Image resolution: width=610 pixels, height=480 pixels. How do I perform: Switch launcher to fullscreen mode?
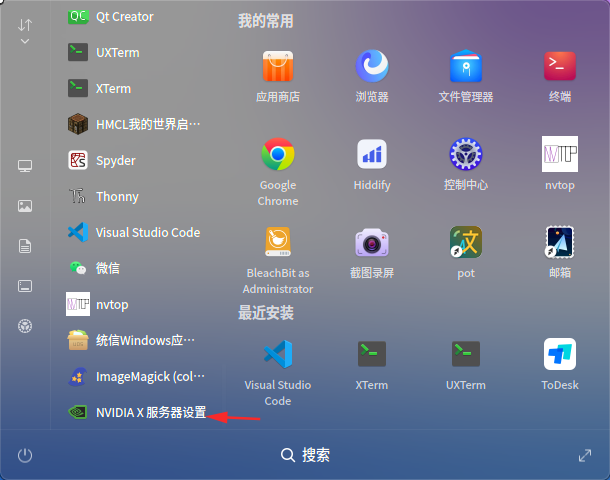click(x=585, y=455)
